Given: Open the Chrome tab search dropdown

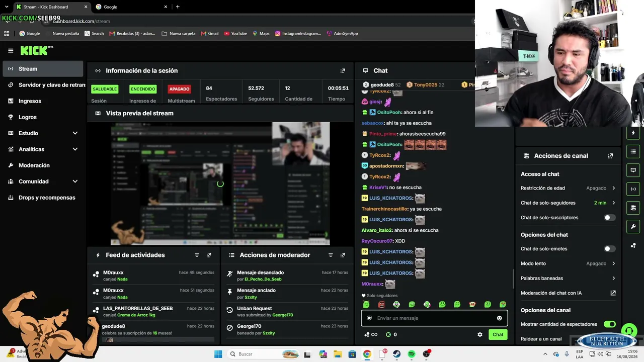Looking at the screenshot, I should click(x=7, y=7).
